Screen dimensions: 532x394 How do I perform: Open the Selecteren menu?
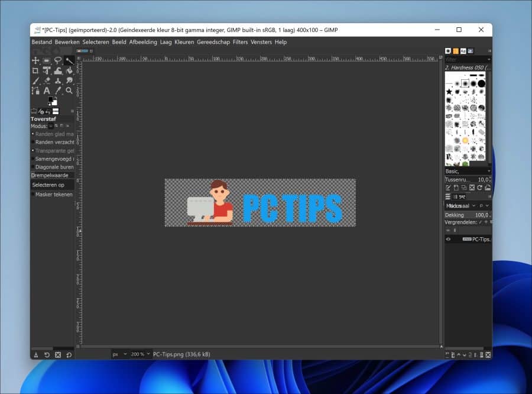pos(96,42)
